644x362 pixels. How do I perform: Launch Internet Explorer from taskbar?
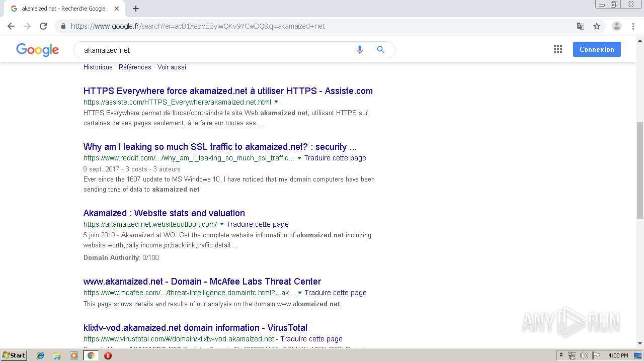tap(40, 355)
